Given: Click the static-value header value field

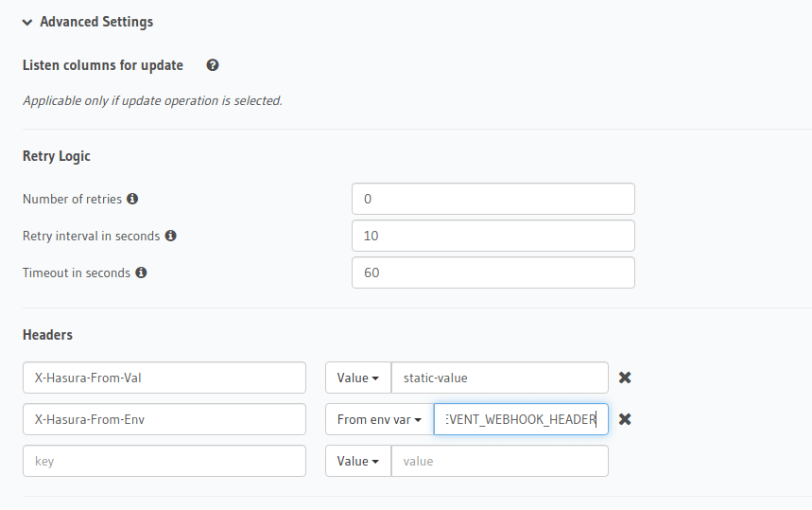Looking at the screenshot, I should 499,378.
